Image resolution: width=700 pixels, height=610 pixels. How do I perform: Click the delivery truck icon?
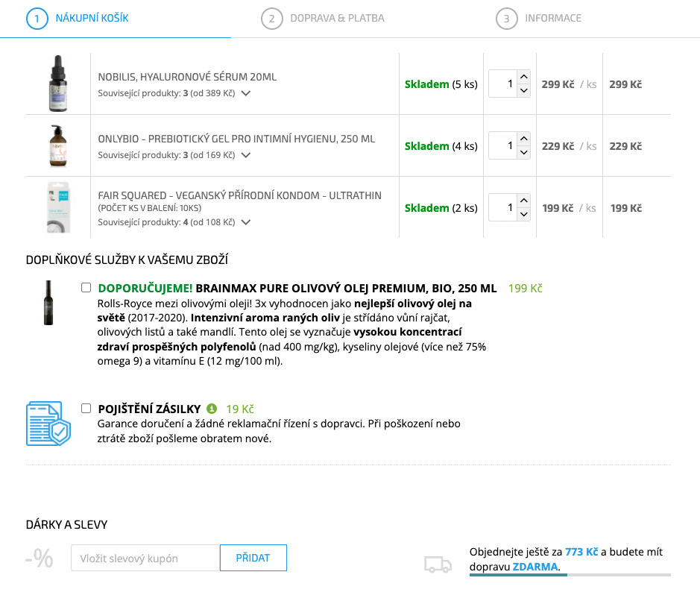[438, 565]
